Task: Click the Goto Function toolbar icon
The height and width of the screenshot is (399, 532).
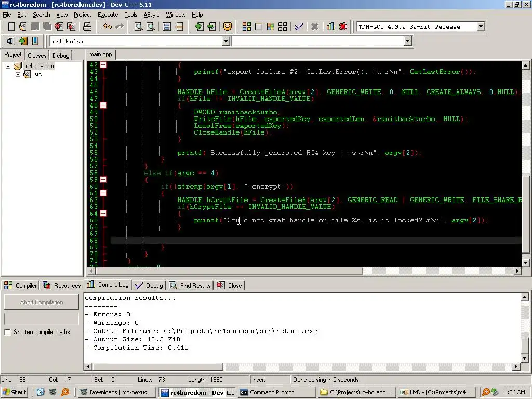Action: point(167,26)
